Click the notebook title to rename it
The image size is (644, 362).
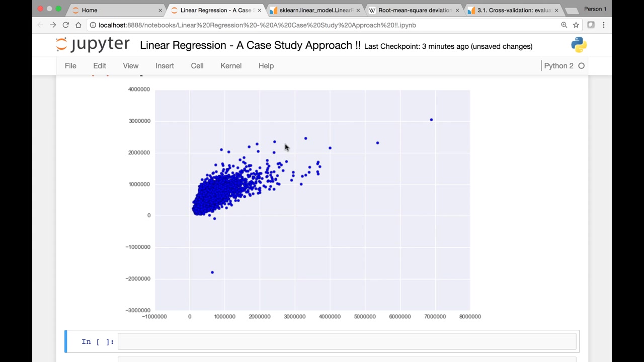click(250, 45)
